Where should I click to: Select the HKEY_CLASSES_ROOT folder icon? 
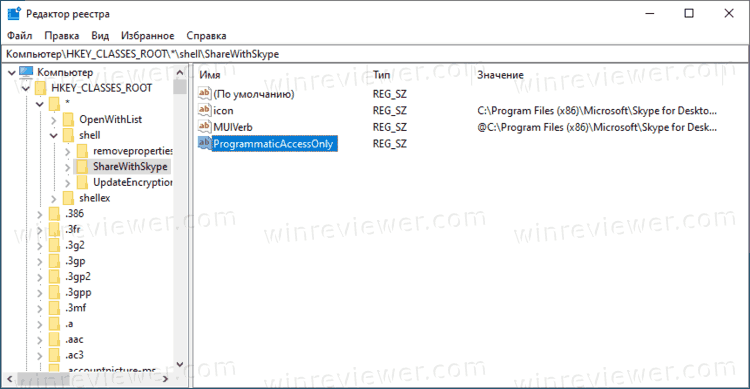click(x=41, y=88)
